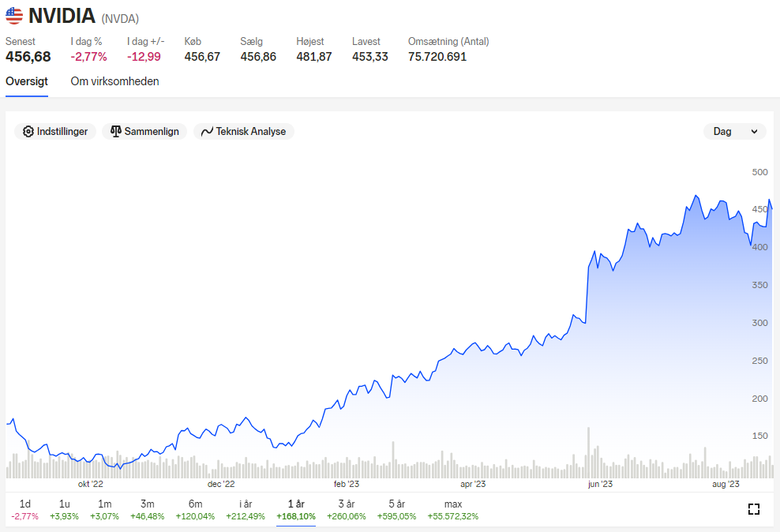Switch to the Oversigt tab

pos(27,81)
